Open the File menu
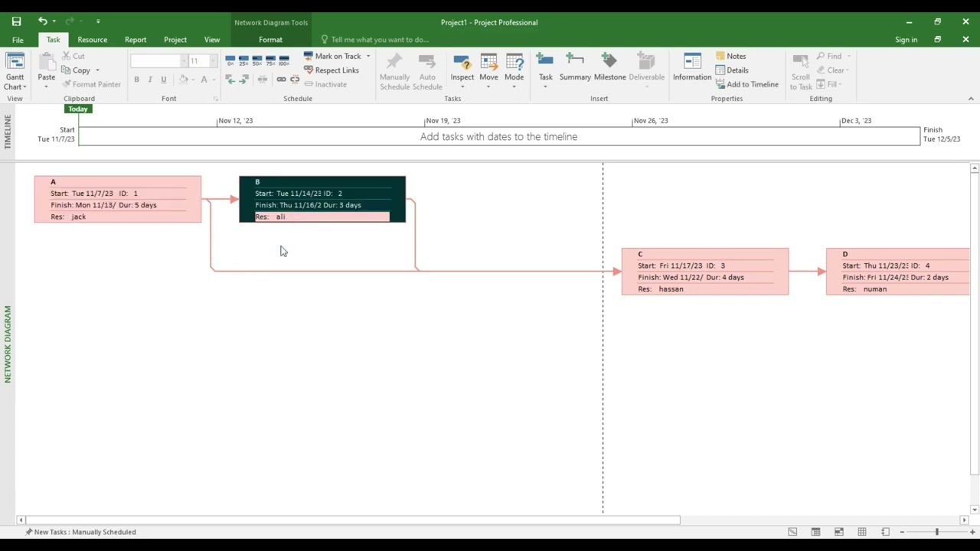The height and width of the screenshot is (551, 980). coord(18,40)
